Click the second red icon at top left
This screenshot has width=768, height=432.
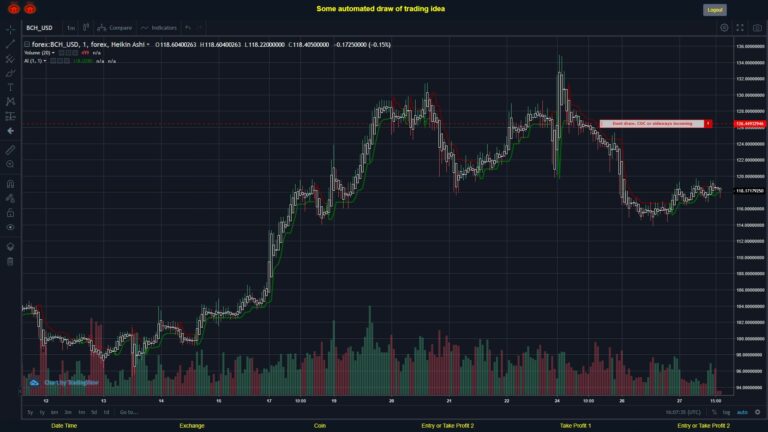[30, 8]
